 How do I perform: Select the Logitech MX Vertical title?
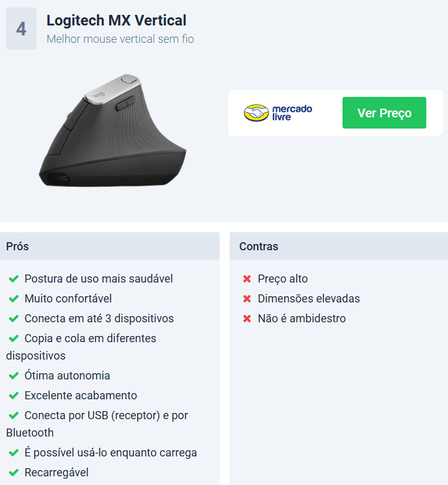(116, 20)
